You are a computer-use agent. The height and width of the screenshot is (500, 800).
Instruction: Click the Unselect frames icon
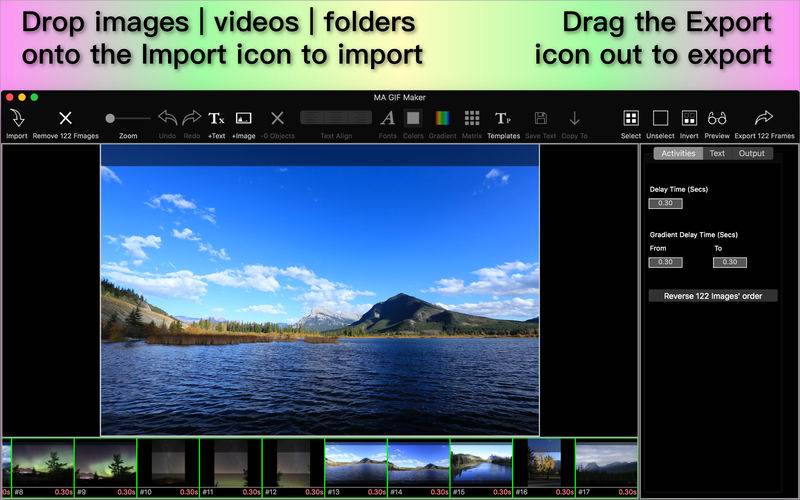click(x=660, y=118)
